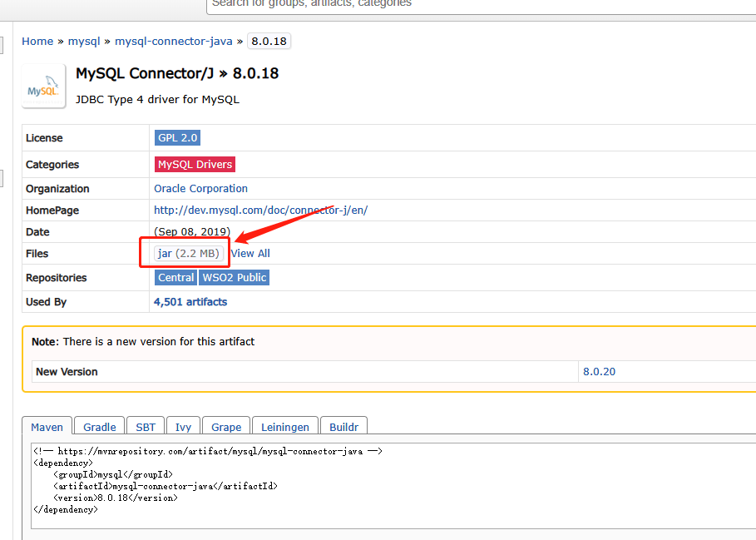The image size is (756, 540).
Task: Open the MySQL Drivers category tag
Action: point(195,165)
